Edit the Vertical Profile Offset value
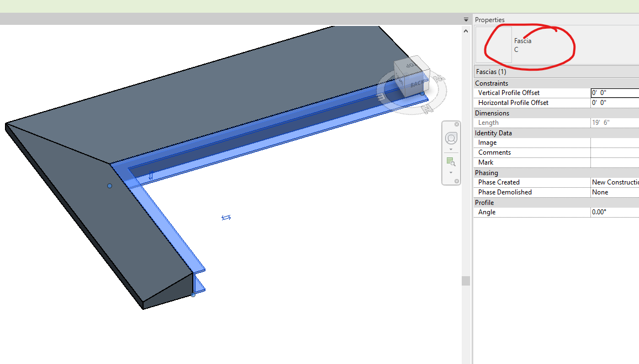Screen dimensions: 639x364 click(615, 93)
